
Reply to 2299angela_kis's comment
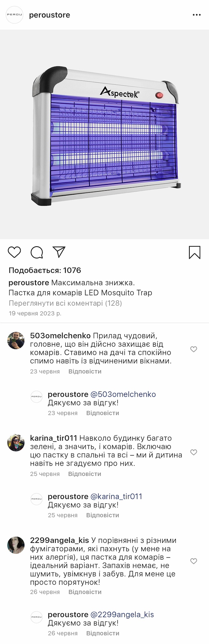click(85, 592)
